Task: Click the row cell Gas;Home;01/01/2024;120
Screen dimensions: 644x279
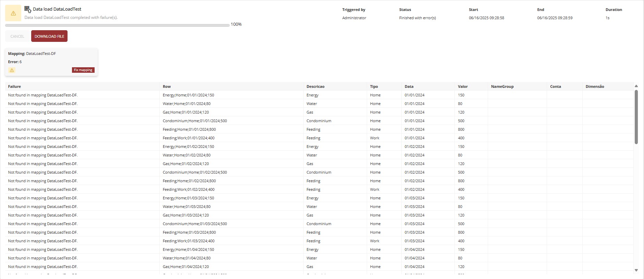Action: pyautogui.click(x=232, y=112)
